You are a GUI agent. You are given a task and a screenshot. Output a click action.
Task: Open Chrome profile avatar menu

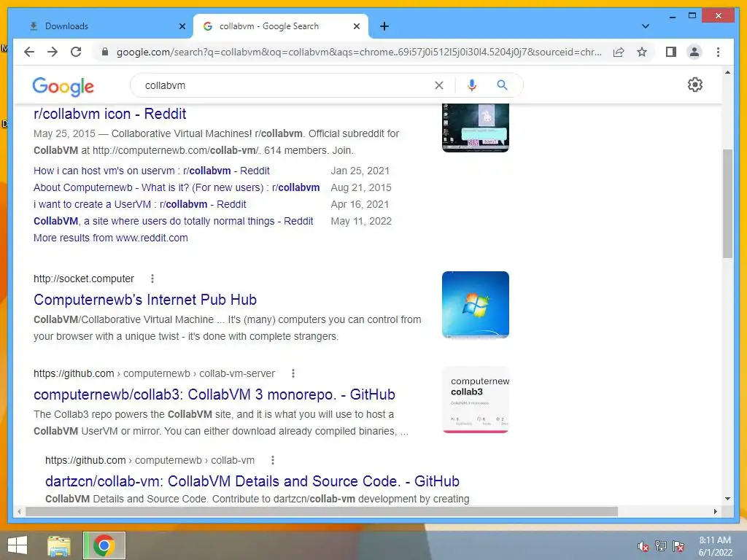click(x=694, y=52)
